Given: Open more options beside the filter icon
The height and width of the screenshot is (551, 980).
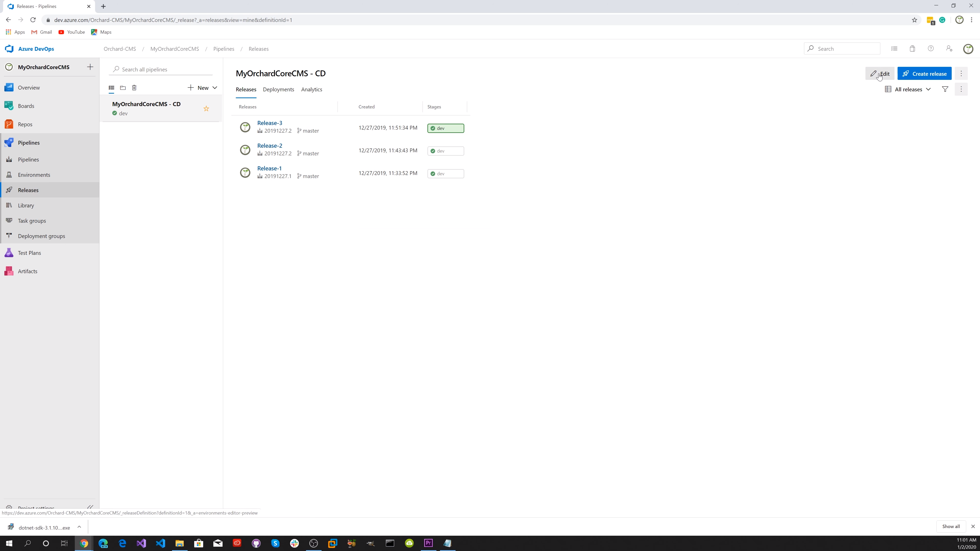Looking at the screenshot, I should (961, 89).
